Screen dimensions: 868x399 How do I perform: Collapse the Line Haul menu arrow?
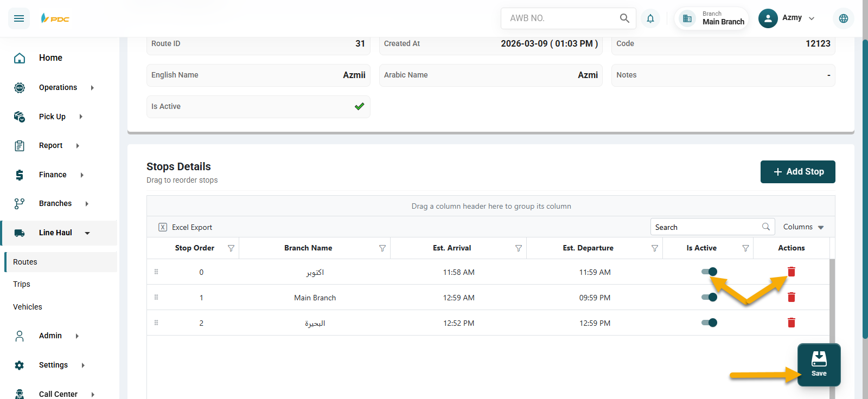87,233
